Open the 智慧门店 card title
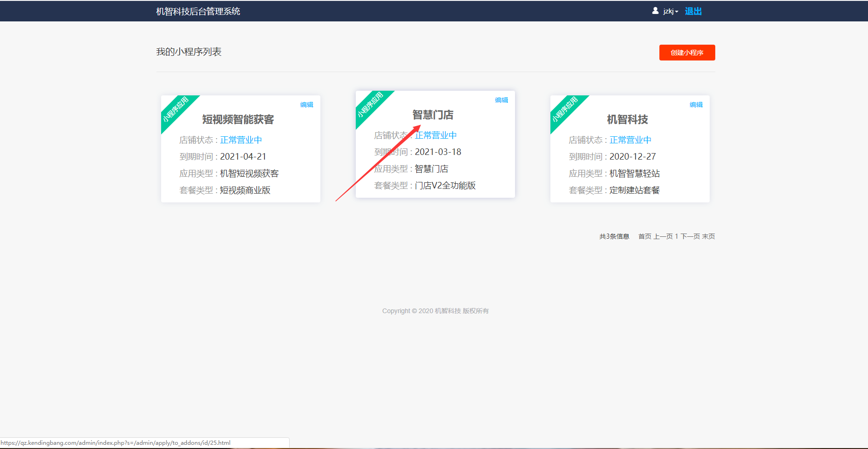The width and height of the screenshot is (868, 449). coord(433,115)
